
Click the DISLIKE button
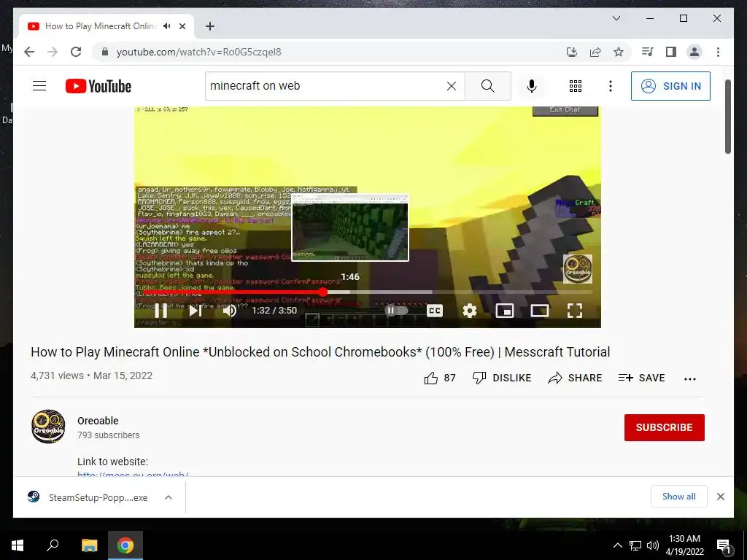coord(501,378)
